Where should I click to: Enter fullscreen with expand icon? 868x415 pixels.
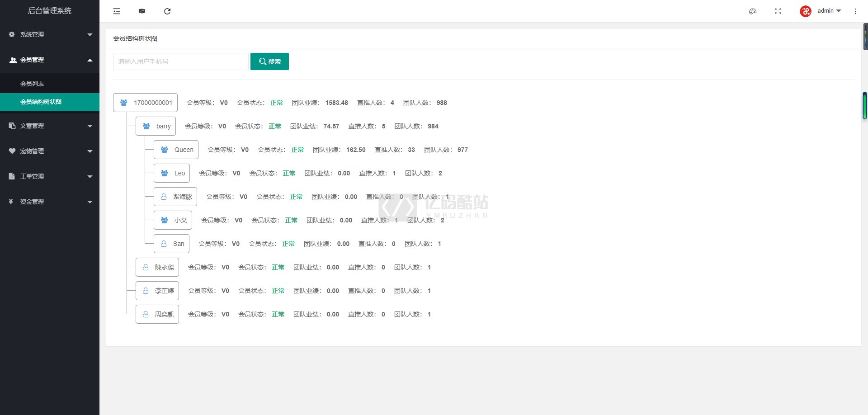(x=778, y=11)
